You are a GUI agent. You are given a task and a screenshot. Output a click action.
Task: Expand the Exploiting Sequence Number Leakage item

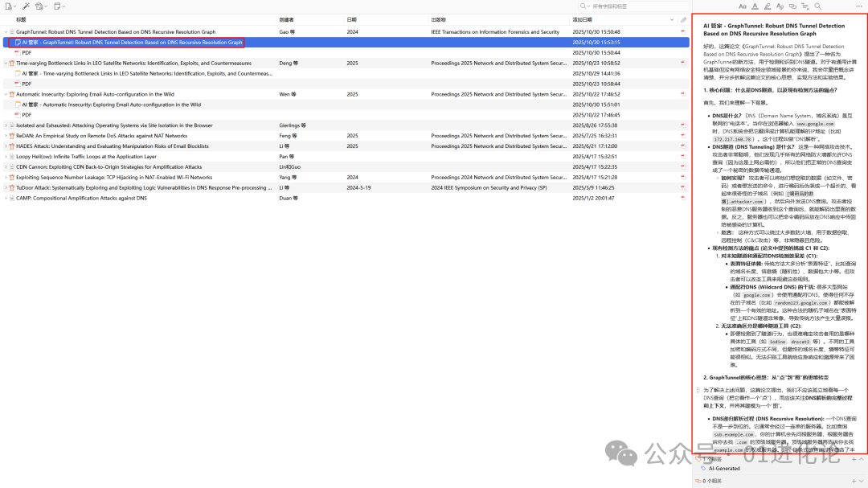pos(6,178)
